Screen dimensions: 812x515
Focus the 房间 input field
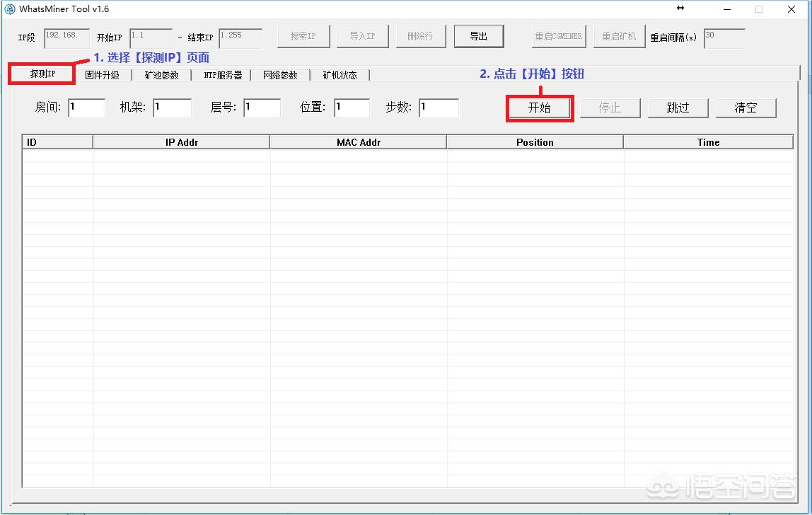tap(86, 108)
